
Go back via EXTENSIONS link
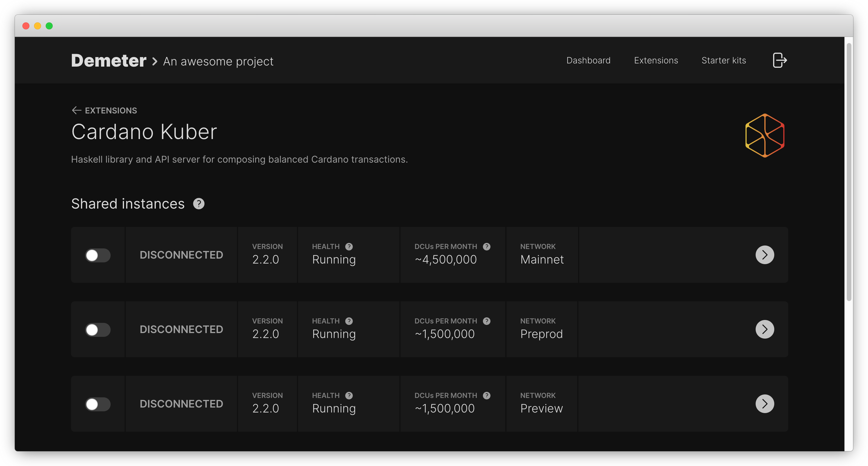111,111
